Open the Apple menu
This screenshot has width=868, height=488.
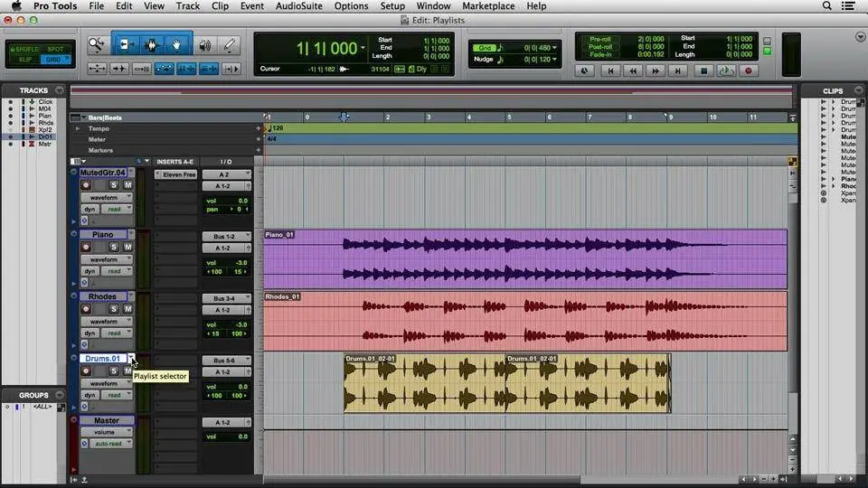point(16,6)
